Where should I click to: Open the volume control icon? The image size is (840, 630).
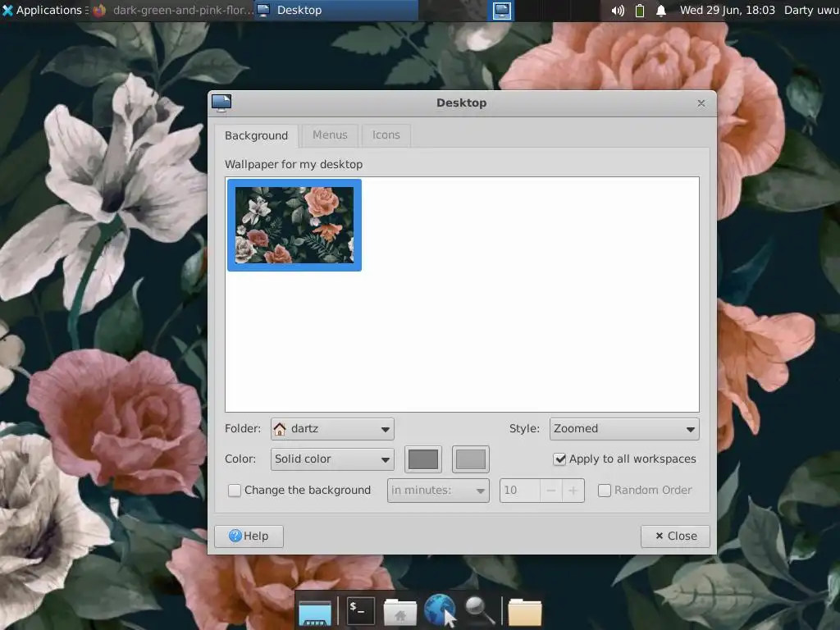tap(617, 11)
